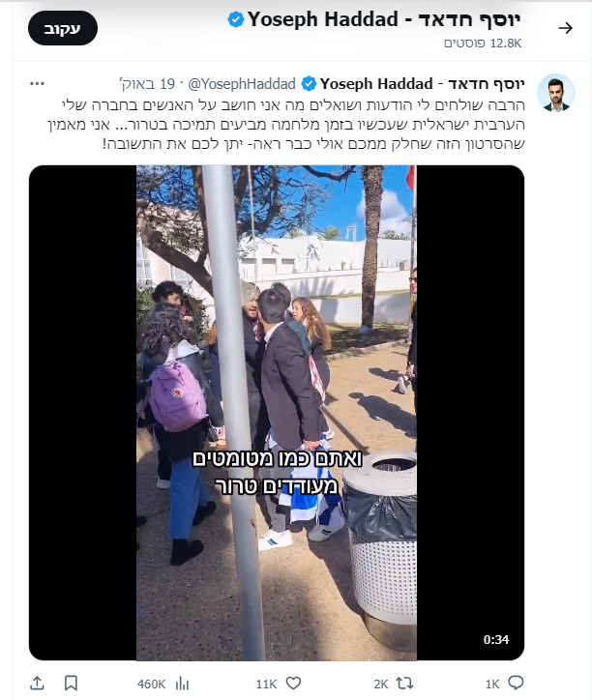Viewport: 592px width, 700px height.
Task: Open Yoseph Haddad's profile avatar
Action: click(x=556, y=93)
